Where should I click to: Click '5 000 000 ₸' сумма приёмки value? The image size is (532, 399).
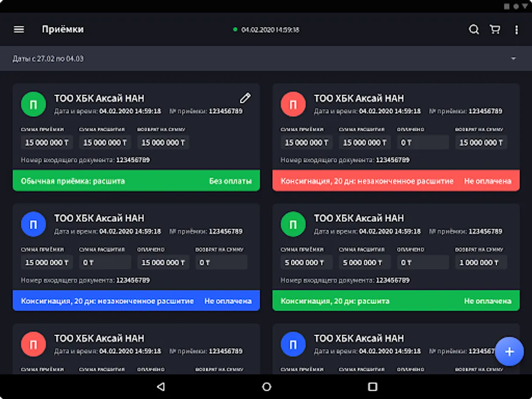tap(307, 262)
